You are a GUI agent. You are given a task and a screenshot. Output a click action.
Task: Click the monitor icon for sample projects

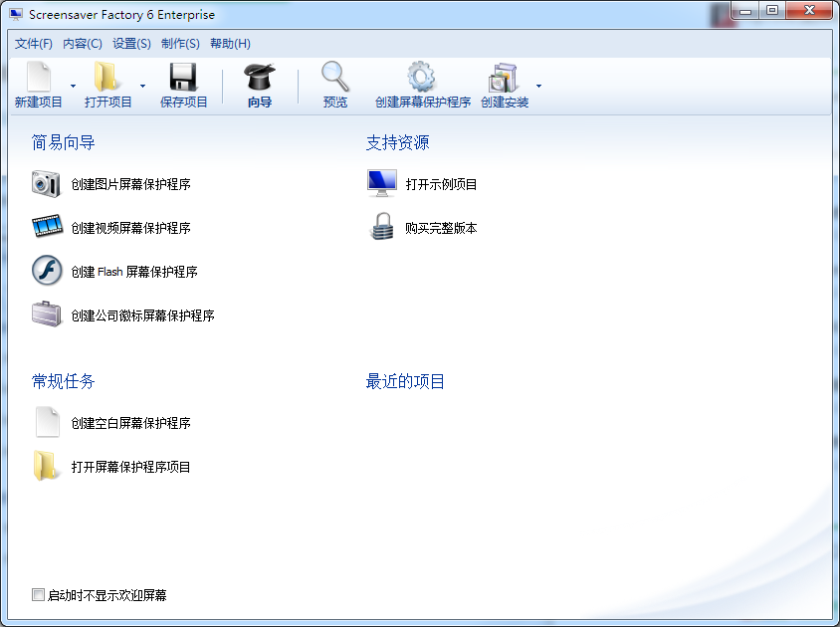tap(382, 183)
